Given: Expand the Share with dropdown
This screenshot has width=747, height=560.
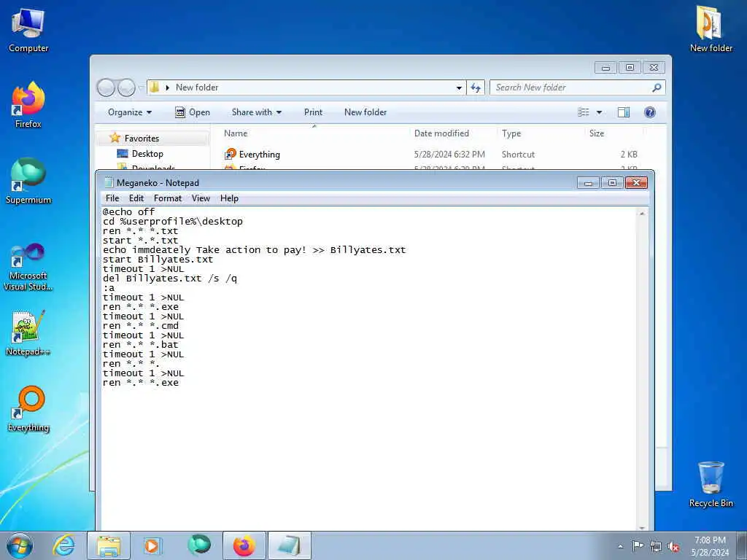Looking at the screenshot, I should click(256, 112).
